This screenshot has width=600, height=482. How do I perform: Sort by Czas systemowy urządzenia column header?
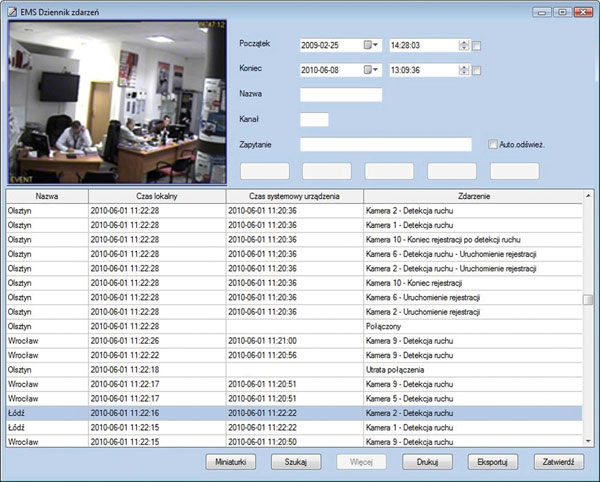pyautogui.click(x=294, y=196)
